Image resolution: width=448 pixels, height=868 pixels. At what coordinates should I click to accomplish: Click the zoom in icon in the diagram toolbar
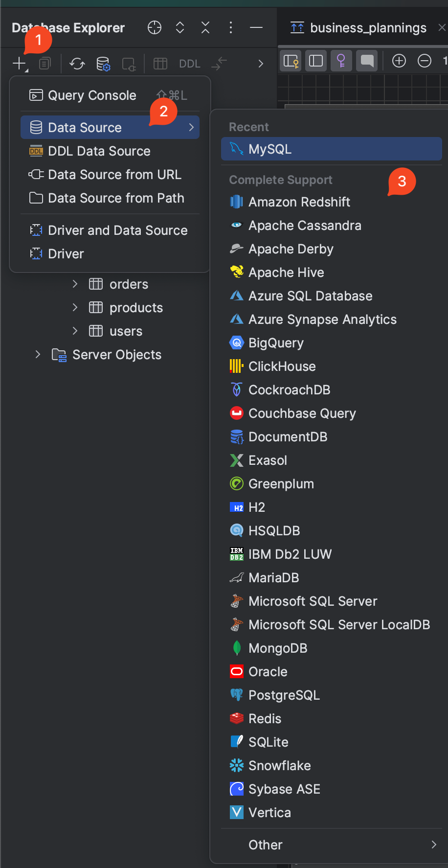coord(399,61)
